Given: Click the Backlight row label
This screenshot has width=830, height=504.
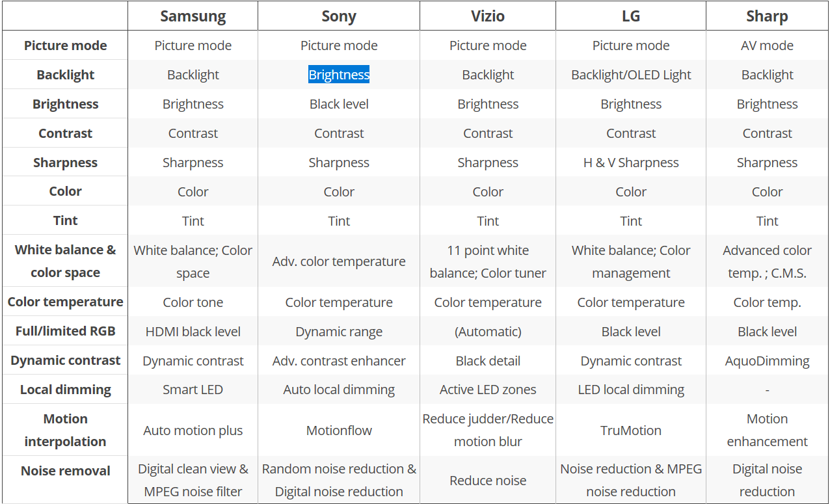Looking at the screenshot, I should pyautogui.click(x=65, y=75).
